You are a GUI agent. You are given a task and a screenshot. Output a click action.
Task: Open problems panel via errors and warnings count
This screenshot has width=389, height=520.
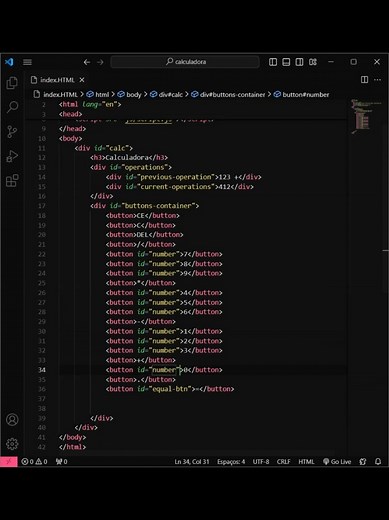[34, 462]
